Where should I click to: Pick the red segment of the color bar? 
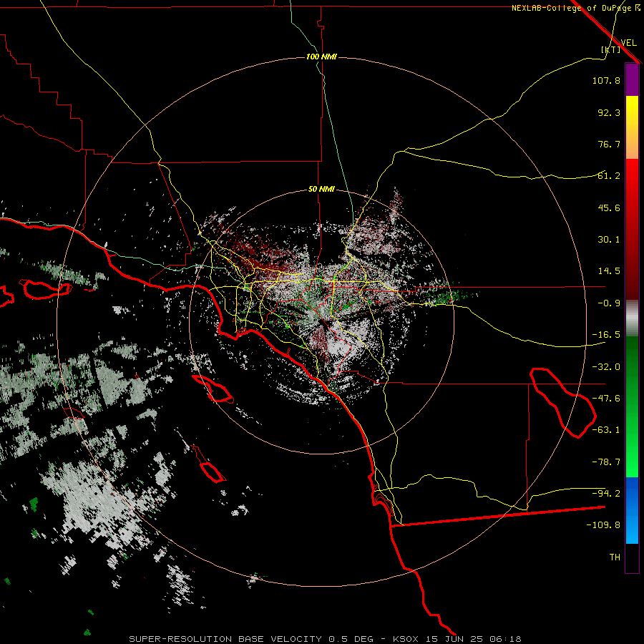(632, 229)
